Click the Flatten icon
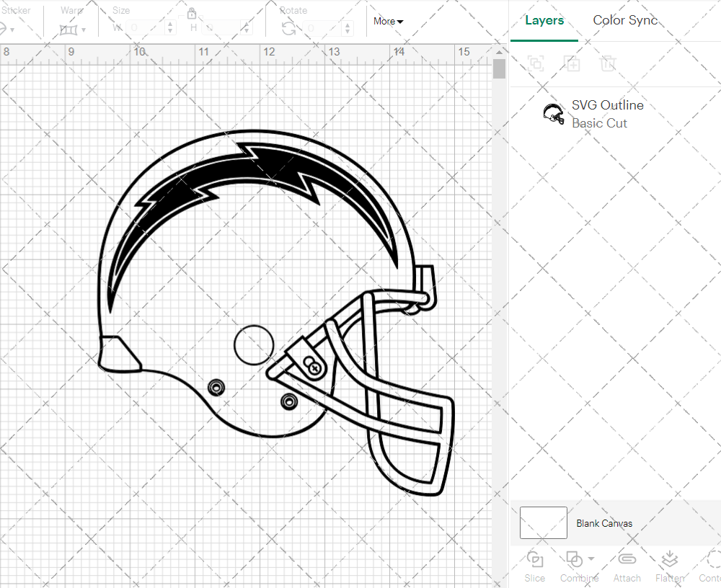Viewport: 721px width, 588px height. (x=669, y=560)
